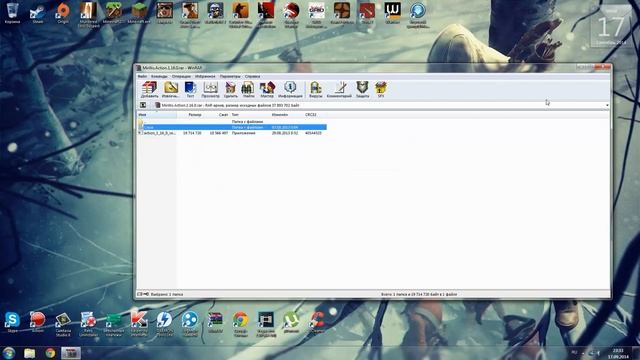Click the Google Chrome desktop shortcut

coord(240,324)
